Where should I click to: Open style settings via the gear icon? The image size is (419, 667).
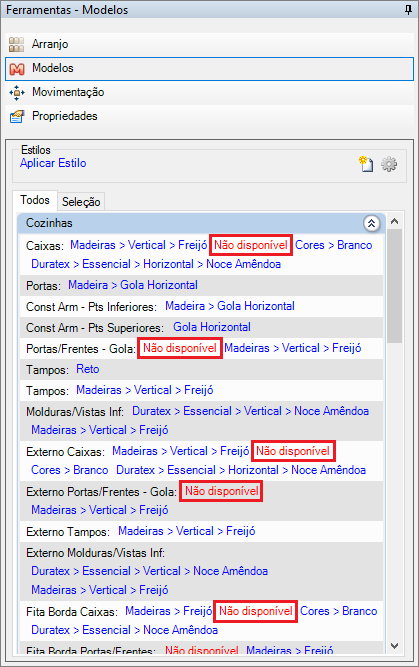pyautogui.click(x=389, y=164)
